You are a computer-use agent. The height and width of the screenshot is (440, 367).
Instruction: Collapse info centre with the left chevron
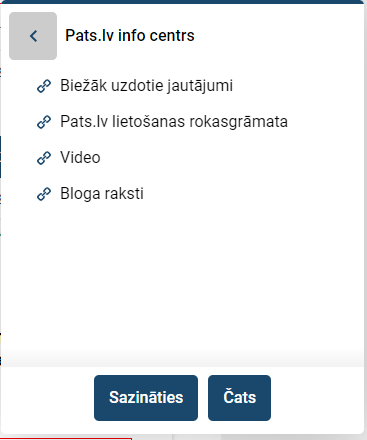click(33, 36)
